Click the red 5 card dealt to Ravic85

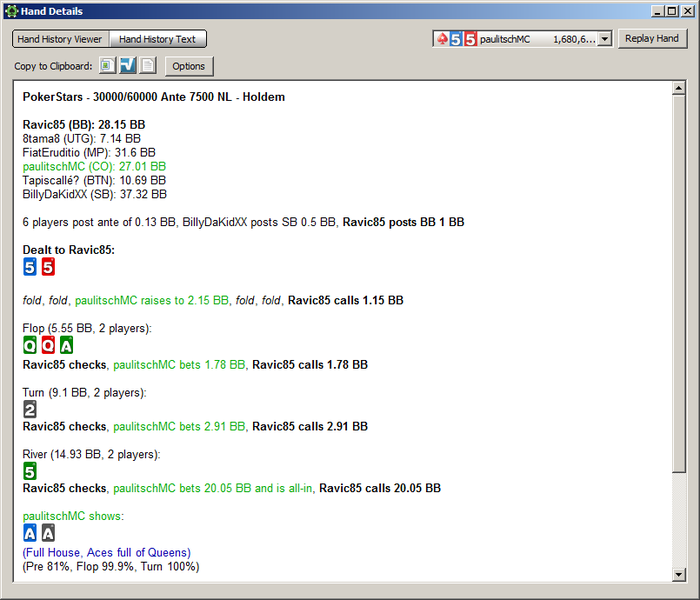pos(48,267)
